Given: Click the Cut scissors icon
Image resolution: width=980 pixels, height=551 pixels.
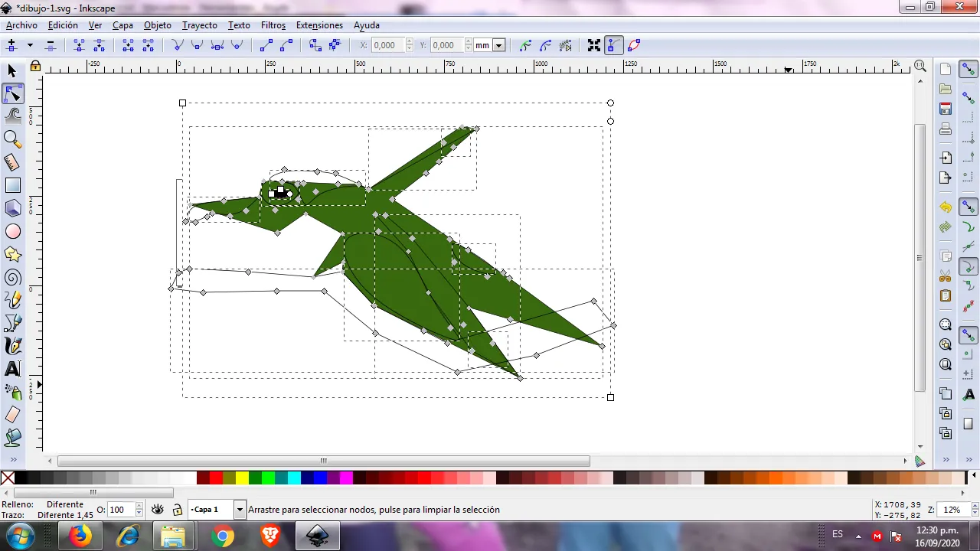Looking at the screenshot, I should (946, 276).
